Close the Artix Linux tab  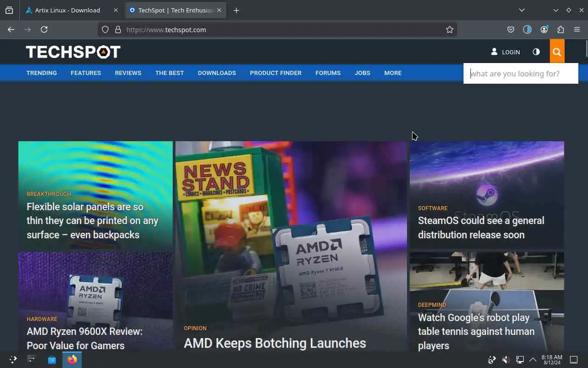pyautogui.click(x=115, y=10)
